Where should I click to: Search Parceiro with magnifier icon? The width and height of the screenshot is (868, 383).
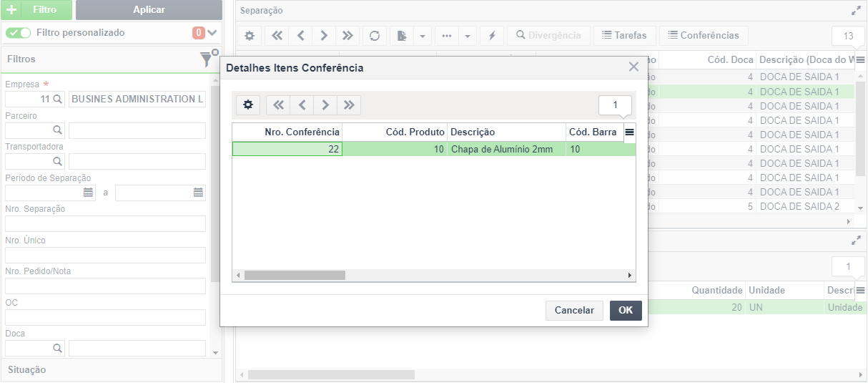click(57, 130)
